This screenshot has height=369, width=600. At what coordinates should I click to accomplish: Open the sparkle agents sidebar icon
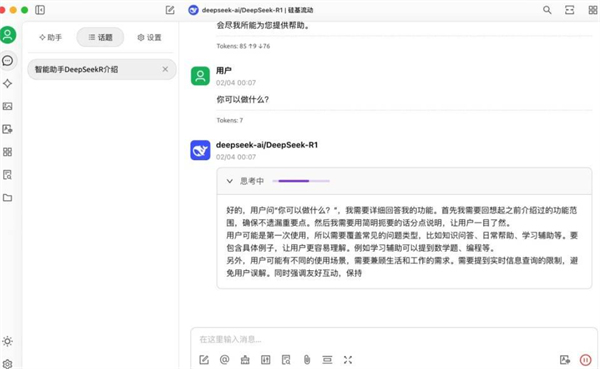pyautogui.click(x=7, y=83)
